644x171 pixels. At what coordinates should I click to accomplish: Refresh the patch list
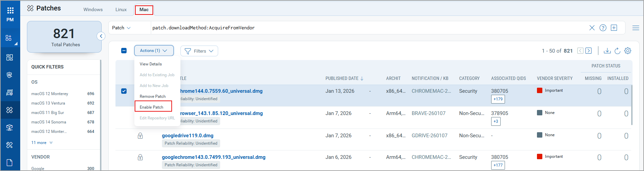(x=617, y=51)
